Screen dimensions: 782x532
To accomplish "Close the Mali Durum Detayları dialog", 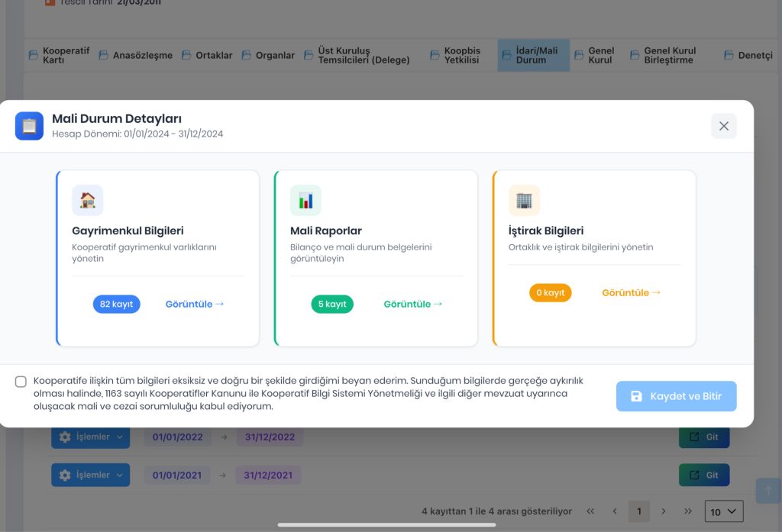I will 724,126.
